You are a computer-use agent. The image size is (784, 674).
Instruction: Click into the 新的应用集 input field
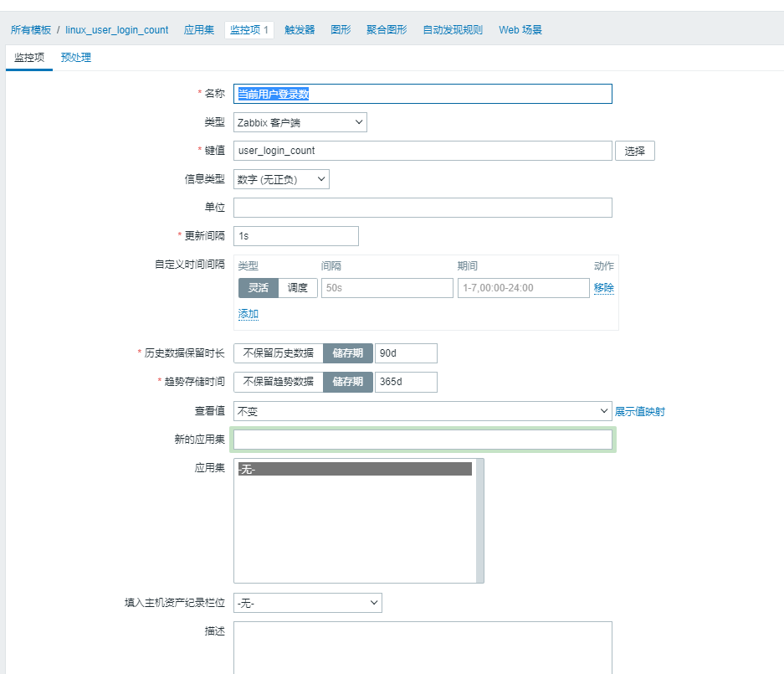click(423, 440)
